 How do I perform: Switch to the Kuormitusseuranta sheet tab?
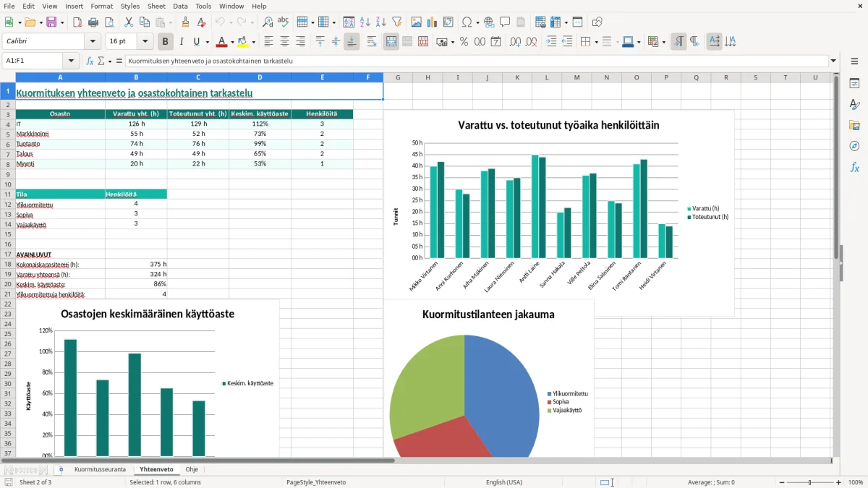tap(100, 470)
